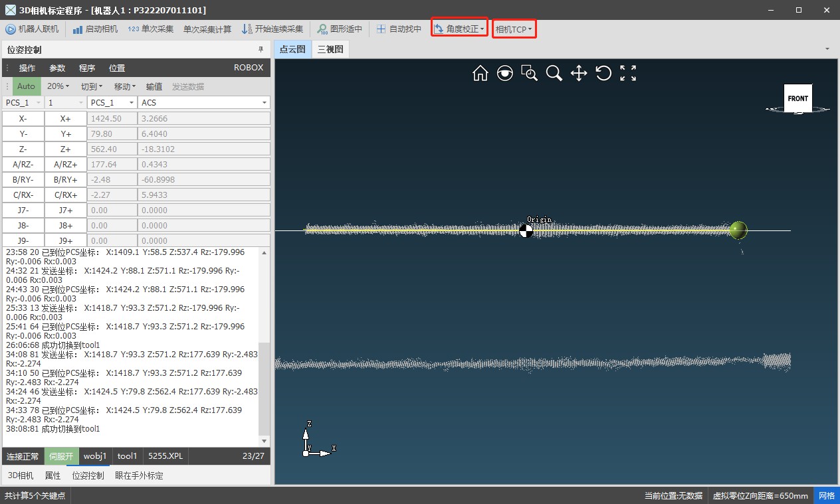The image size is (840, 504).
Task: Click the eye view icon in viewport
Action: pyautogui.click(x=505, y=73)
